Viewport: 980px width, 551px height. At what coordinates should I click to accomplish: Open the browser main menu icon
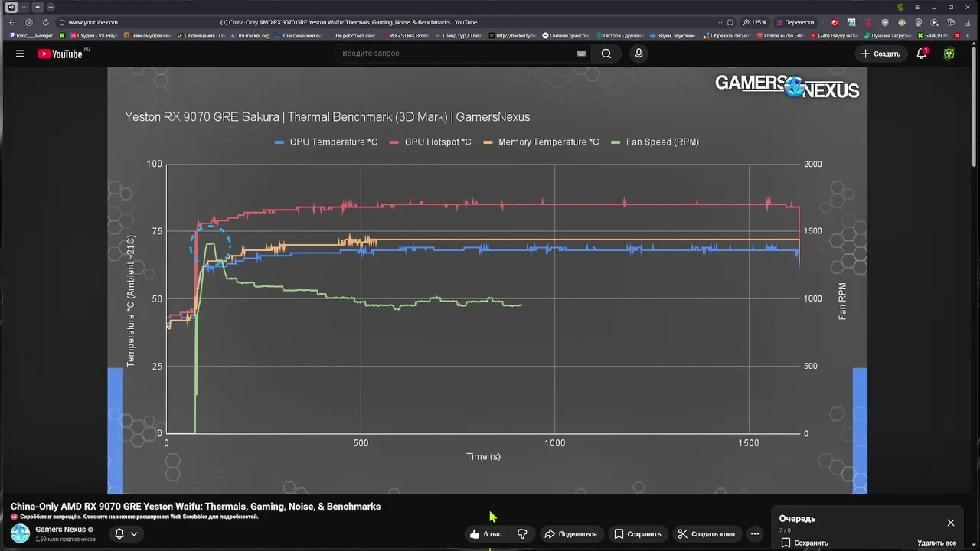coord(917,7)
